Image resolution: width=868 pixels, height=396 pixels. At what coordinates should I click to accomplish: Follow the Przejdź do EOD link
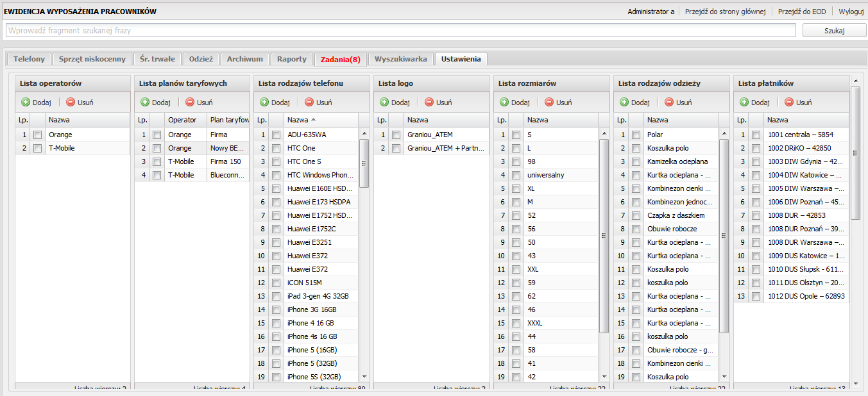802,12
